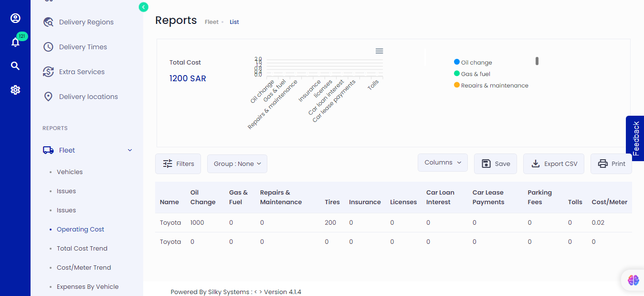644x296 pixels.
Task: Click the Filters button
Action: pos(178,163)
